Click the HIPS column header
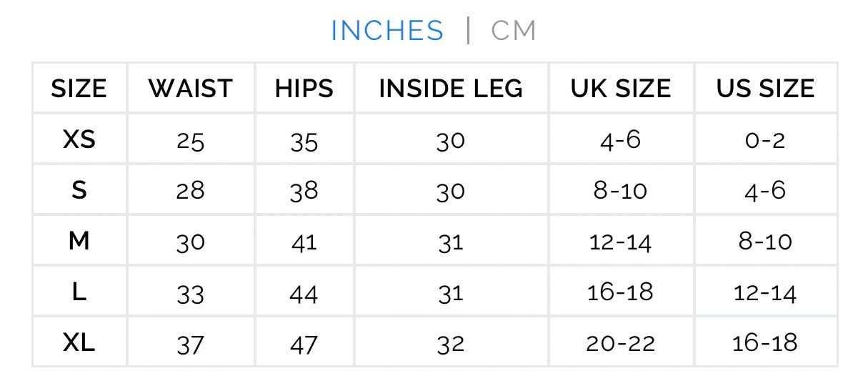868x386 pixels. click(x=304, y=89)
